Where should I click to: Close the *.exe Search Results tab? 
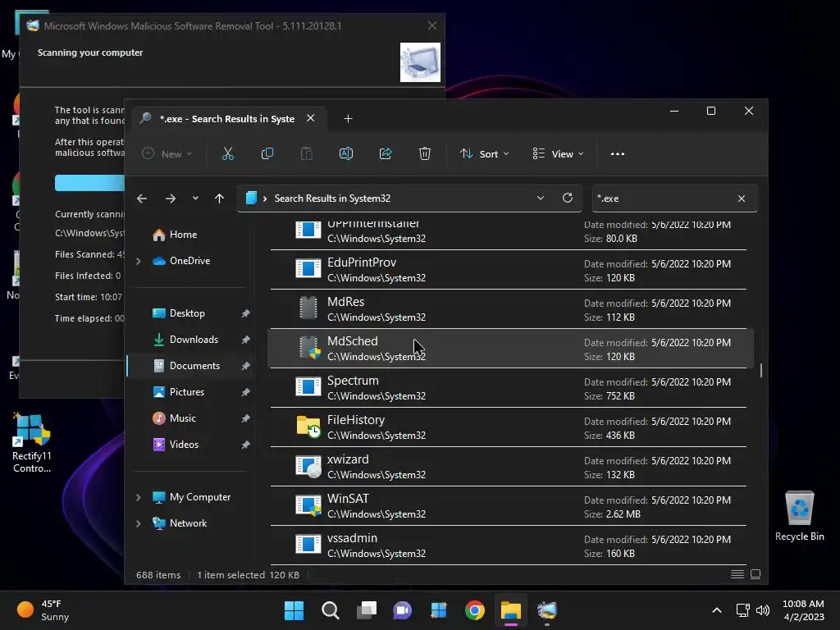tap(311, 118)
